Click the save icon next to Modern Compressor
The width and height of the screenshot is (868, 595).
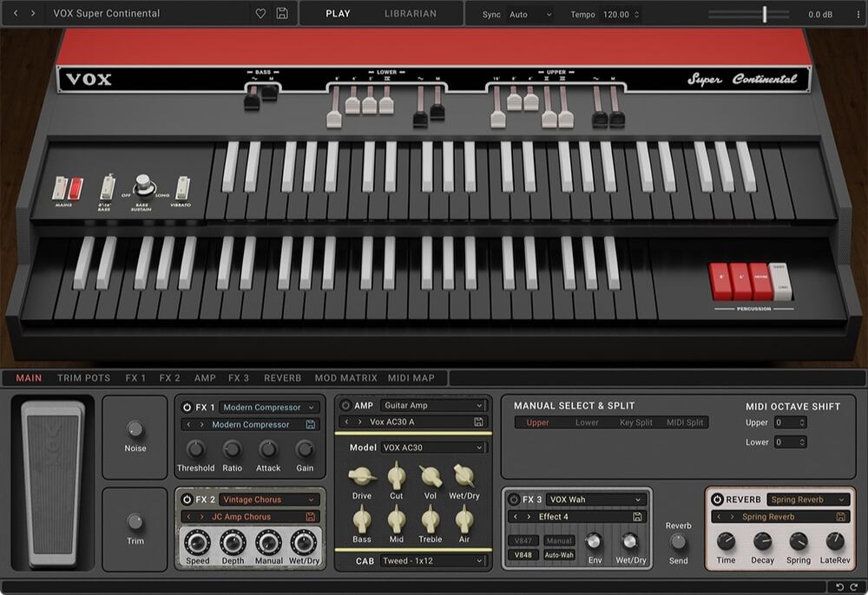pos(312,424)
